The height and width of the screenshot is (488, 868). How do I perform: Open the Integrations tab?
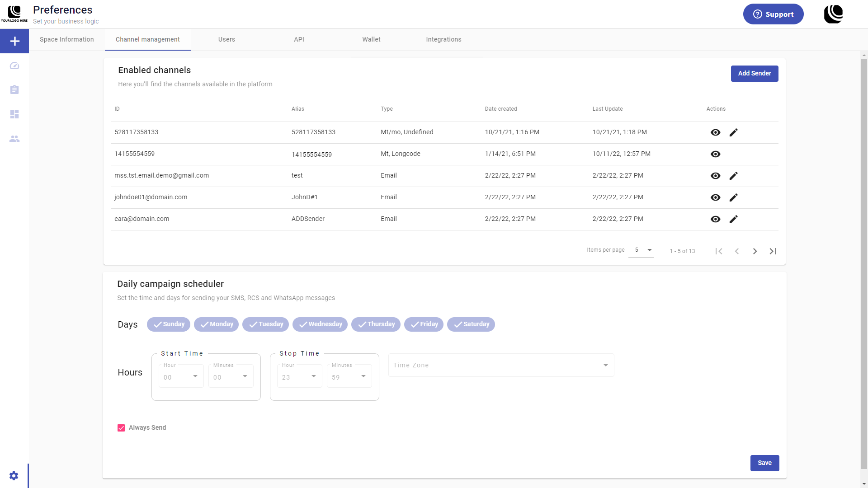pos(443,40)
